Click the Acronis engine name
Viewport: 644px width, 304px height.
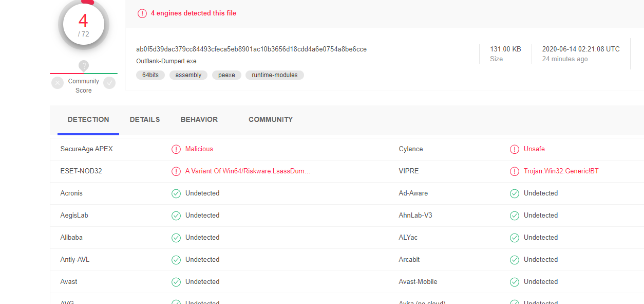[71, 193]
